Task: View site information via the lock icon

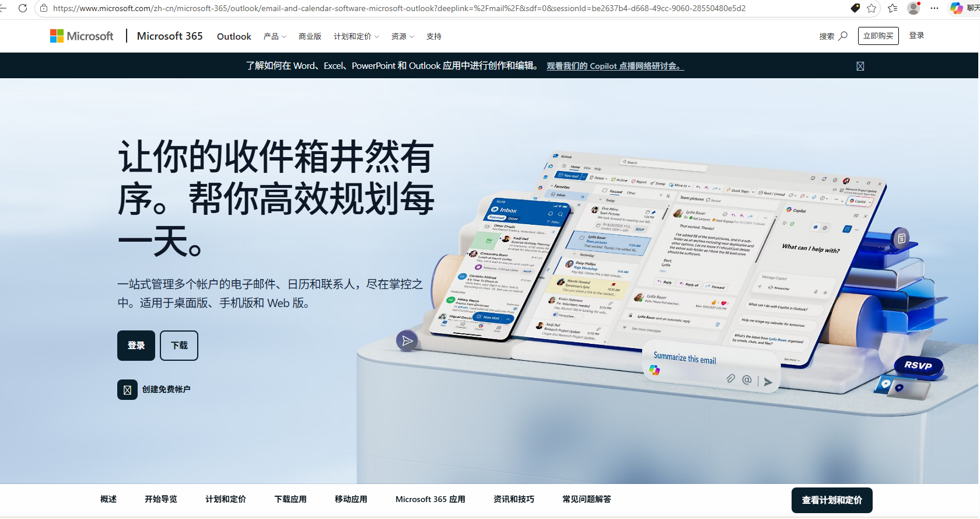Action: point(43,8)
